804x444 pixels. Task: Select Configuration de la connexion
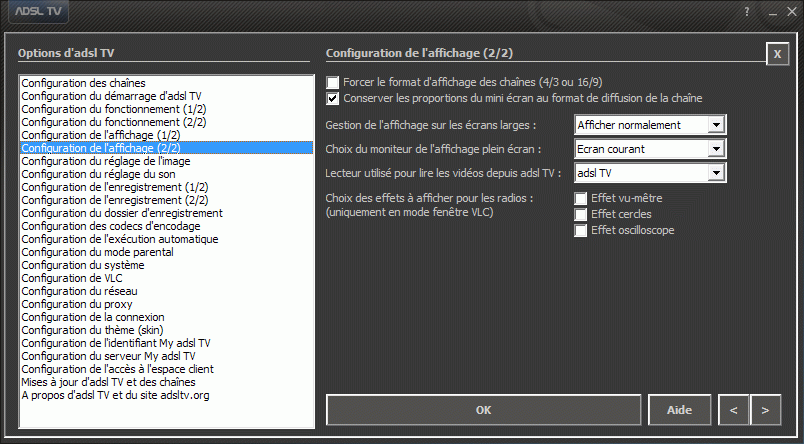coord(167,317)
